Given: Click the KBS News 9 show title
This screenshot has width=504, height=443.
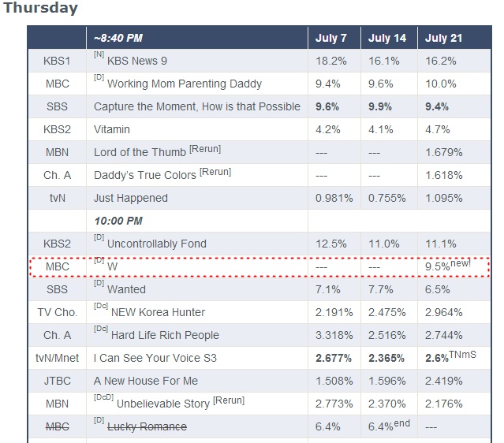Looking at the screenshot, I should point(136,61).
